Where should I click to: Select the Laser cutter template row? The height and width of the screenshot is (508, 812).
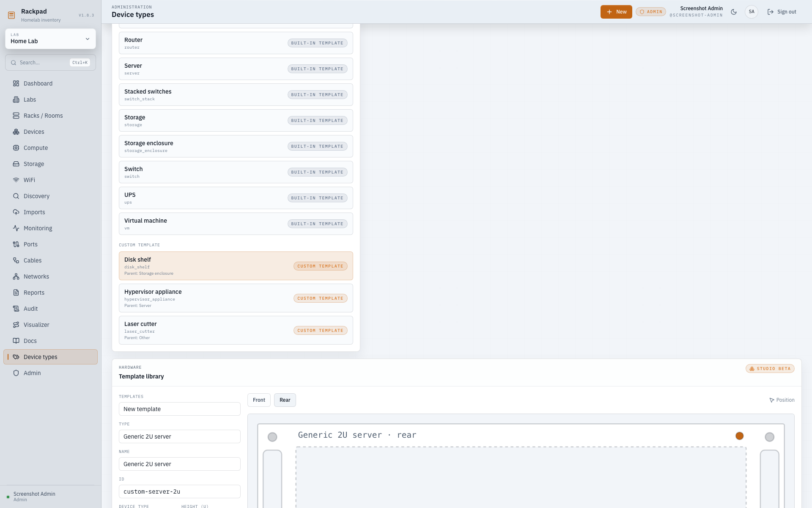click(x=236, y=330)
